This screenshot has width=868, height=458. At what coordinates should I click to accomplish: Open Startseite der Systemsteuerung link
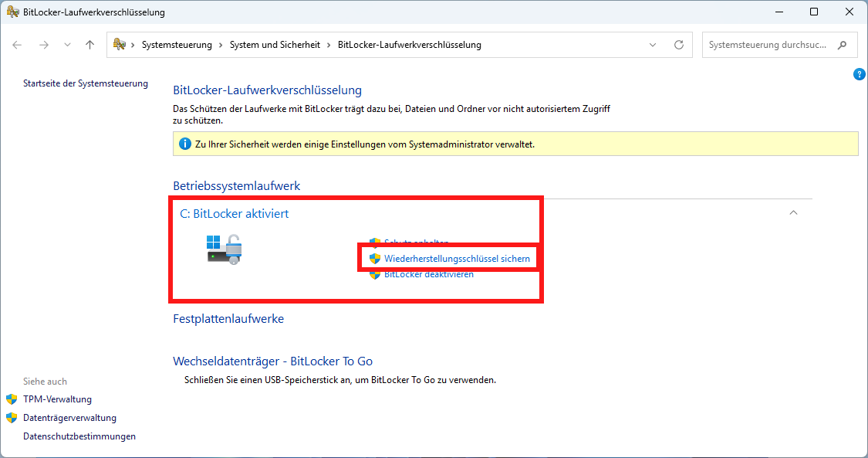85,83
